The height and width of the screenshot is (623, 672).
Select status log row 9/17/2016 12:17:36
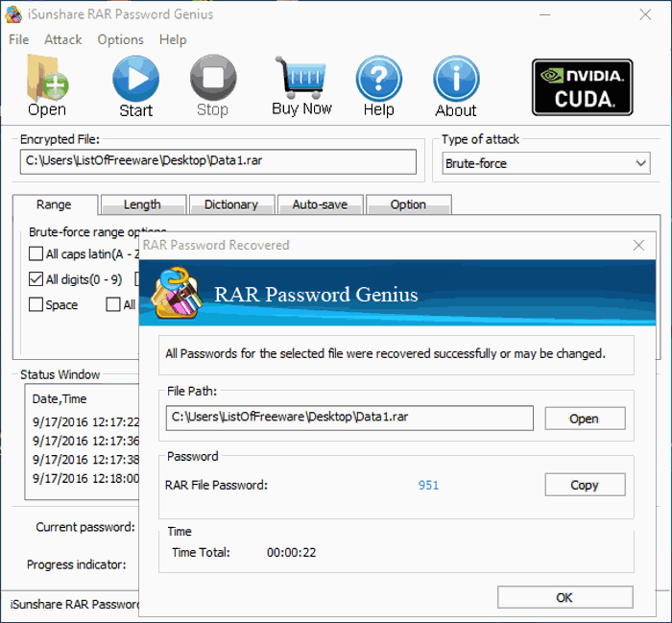[85, 441]
